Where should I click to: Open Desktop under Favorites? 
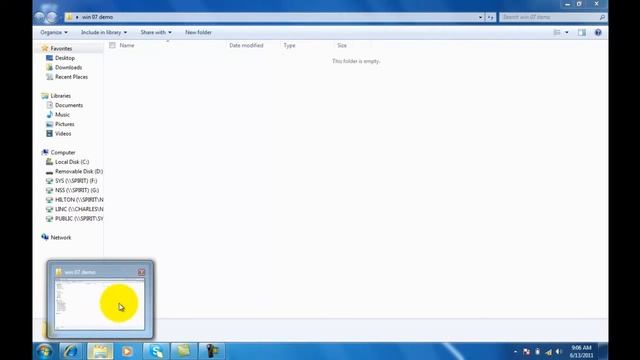[65, 58]
